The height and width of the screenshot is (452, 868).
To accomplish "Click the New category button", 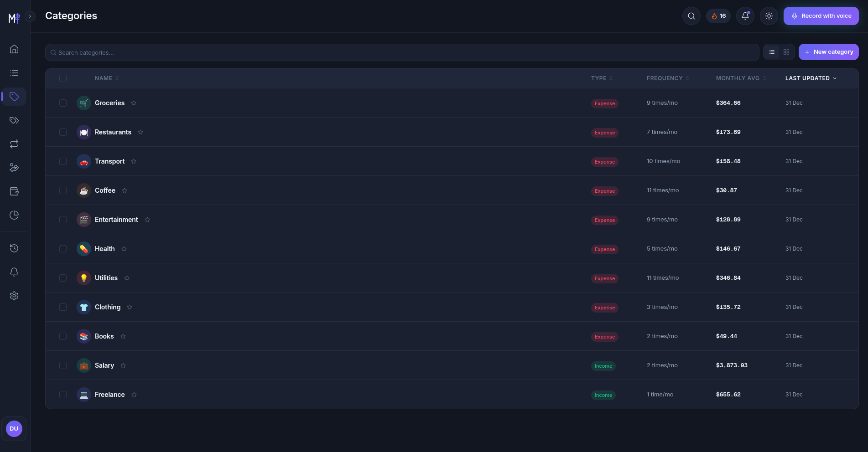I will 828,52.
